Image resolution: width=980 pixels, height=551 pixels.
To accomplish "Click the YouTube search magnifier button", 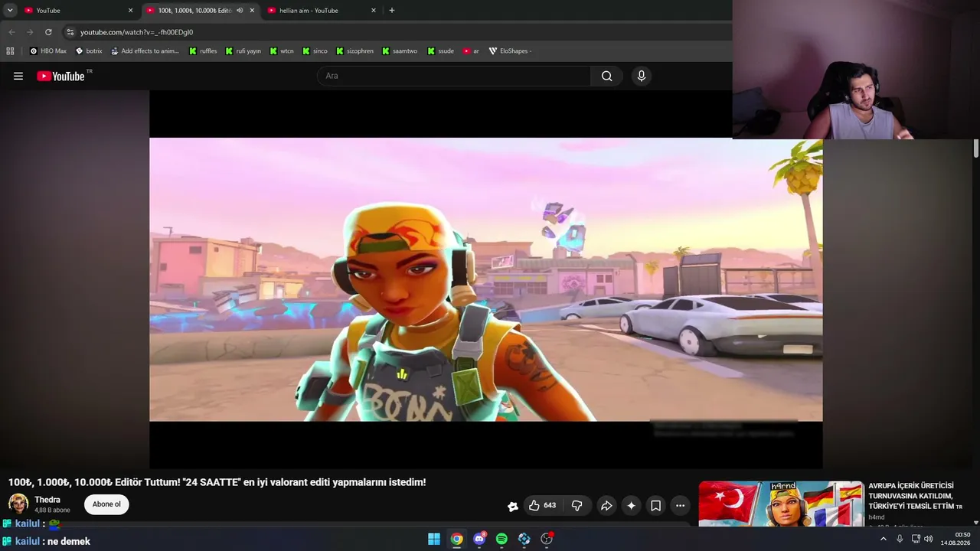I will (x=606, y=76).
